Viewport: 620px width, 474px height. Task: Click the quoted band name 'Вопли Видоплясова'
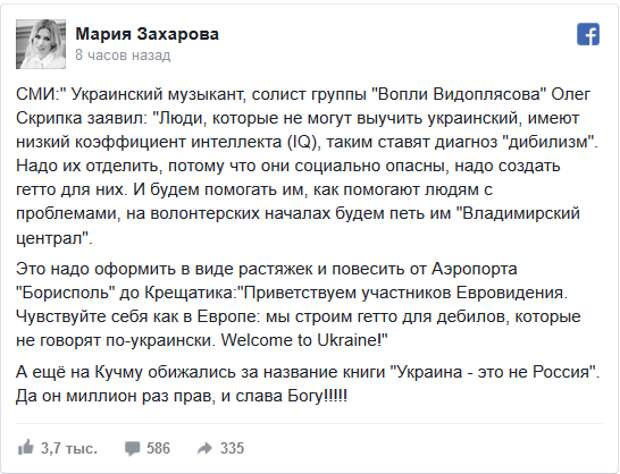point(459,94)
